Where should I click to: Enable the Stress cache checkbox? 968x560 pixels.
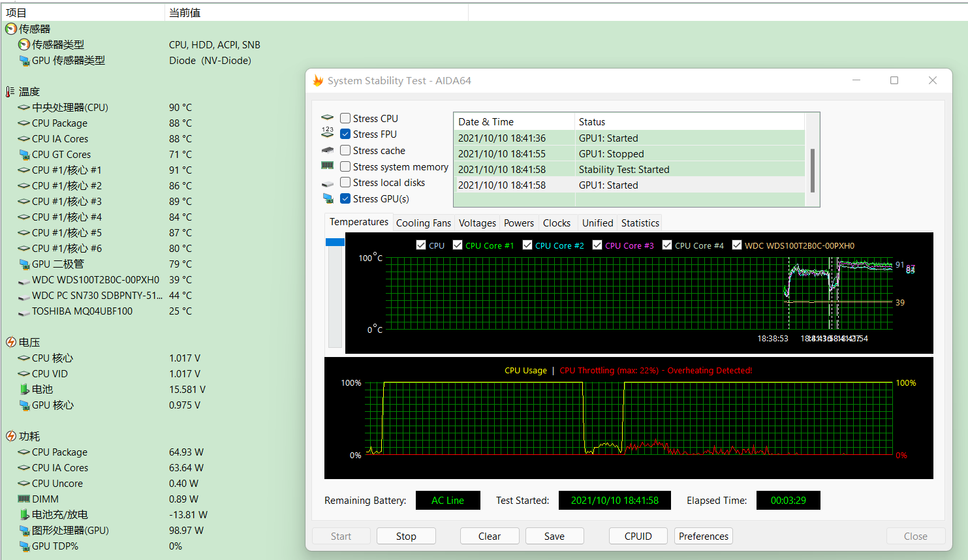click(x=345, y=150)
